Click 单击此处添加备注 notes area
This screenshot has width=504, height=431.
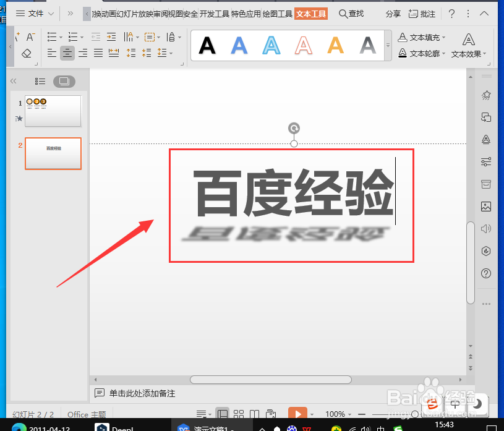tap(142, 393)
